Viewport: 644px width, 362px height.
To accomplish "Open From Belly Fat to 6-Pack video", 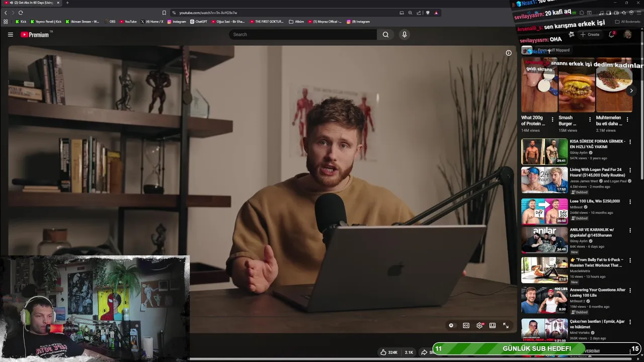I will [544, 270].
